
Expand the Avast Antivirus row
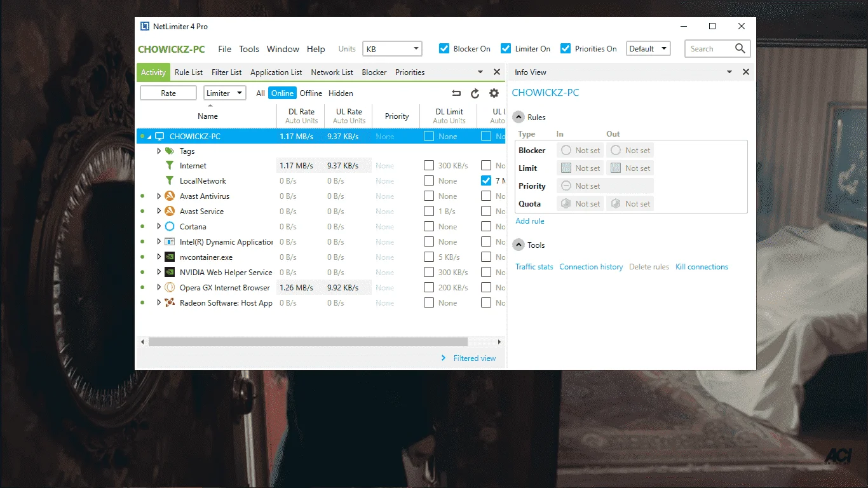[x=159, y=196]
